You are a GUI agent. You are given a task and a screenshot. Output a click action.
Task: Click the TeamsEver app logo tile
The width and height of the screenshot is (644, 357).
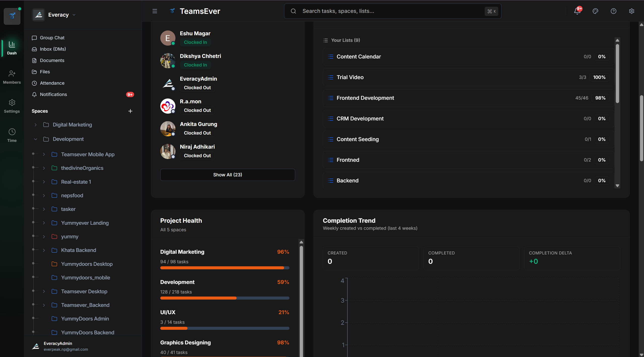[x=12, y=16]
